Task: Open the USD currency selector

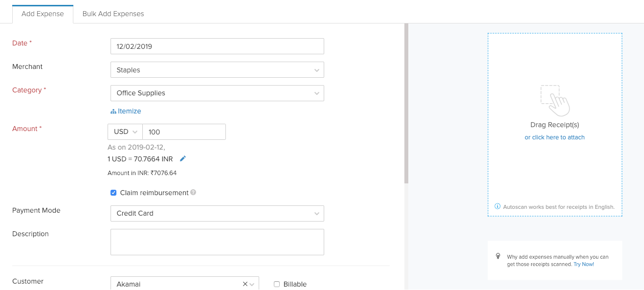Action: pos(125,132)
